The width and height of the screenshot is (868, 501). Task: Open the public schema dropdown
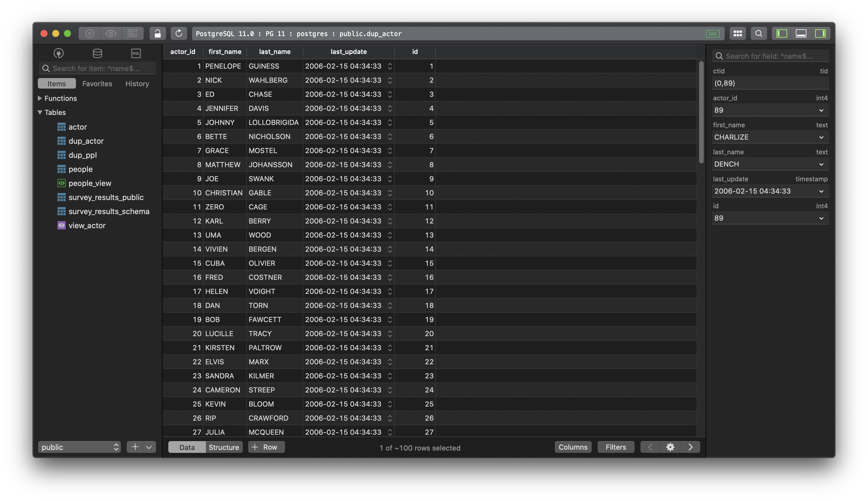(x=79, y=447)
